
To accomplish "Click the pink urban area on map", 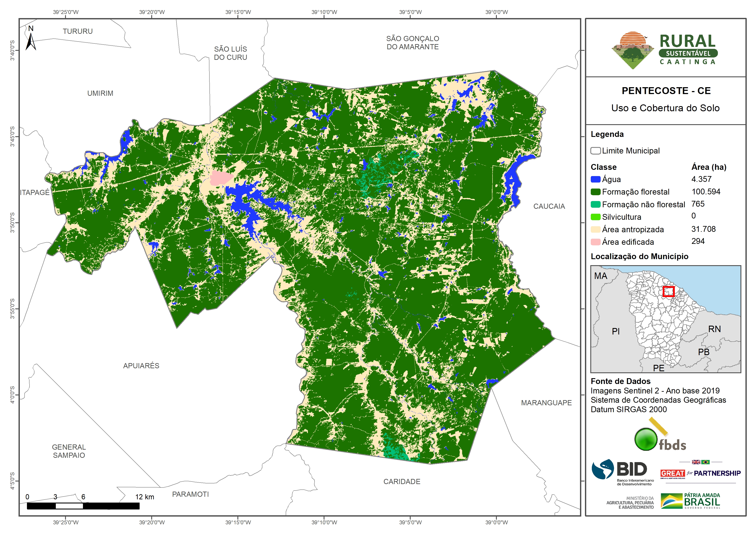I will pos(220,178).
